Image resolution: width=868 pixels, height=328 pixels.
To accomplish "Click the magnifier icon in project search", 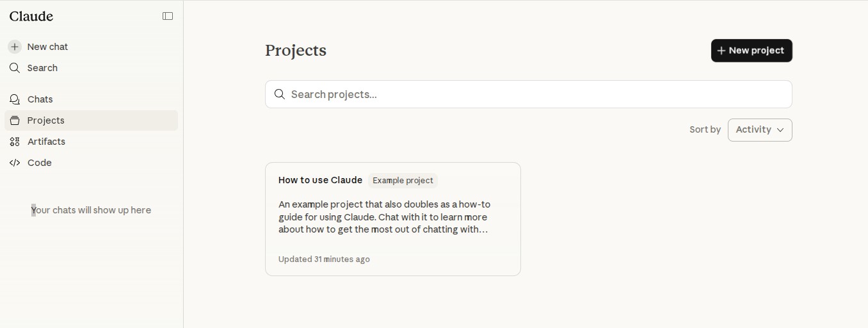I will [280, 94].
